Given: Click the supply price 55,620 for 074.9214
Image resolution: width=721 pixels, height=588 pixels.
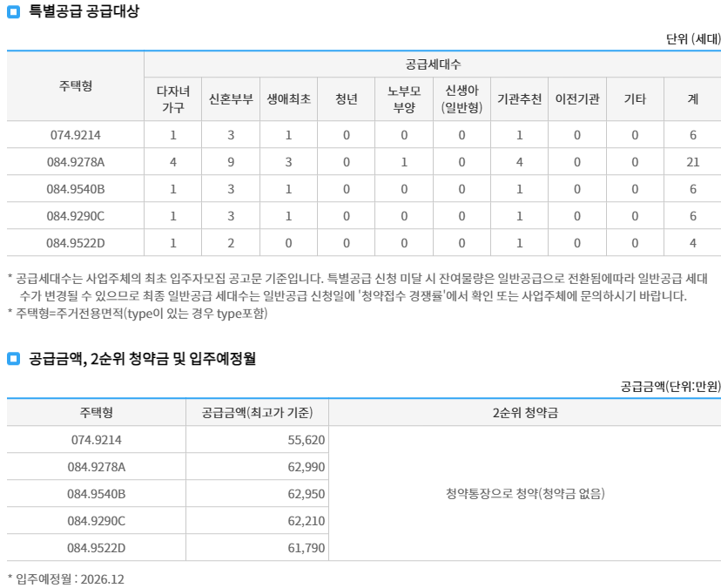Looking at the screenshot, I should click(x=305, y=441).
